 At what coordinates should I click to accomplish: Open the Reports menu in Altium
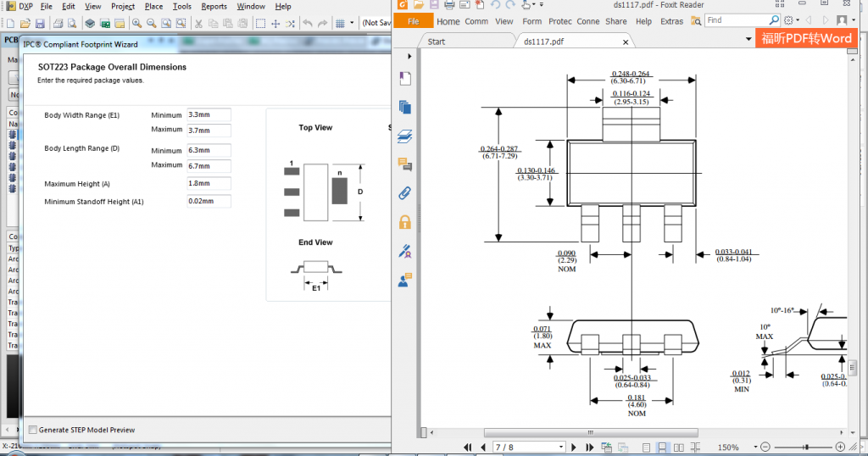point(214,7)
